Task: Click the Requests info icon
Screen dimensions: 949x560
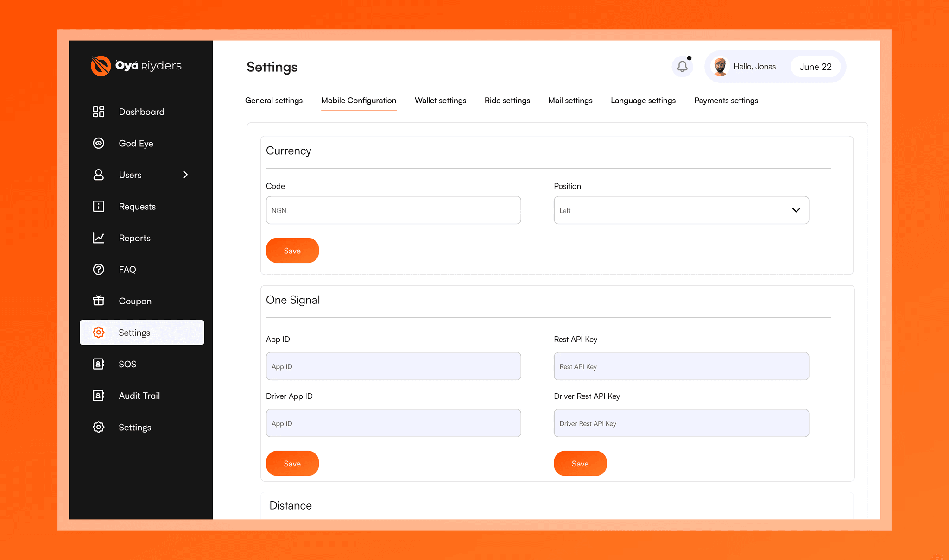Action: tap(98, 206)
